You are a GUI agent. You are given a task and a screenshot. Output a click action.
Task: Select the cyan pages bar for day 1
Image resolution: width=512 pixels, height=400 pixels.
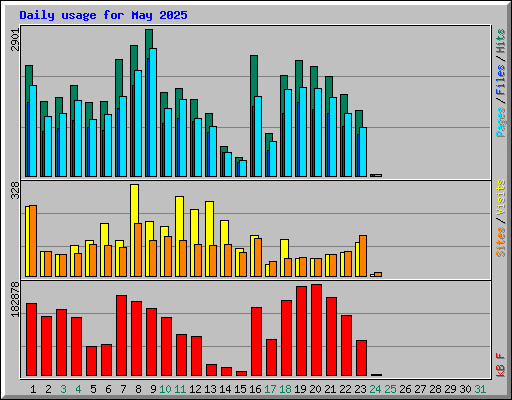pyautogui.click(x=33, y=131)
